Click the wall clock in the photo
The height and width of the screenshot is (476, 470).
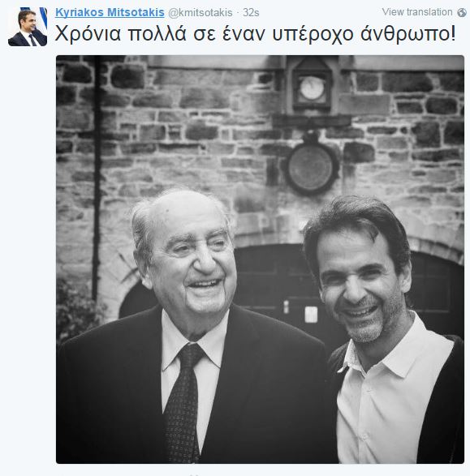312,88
